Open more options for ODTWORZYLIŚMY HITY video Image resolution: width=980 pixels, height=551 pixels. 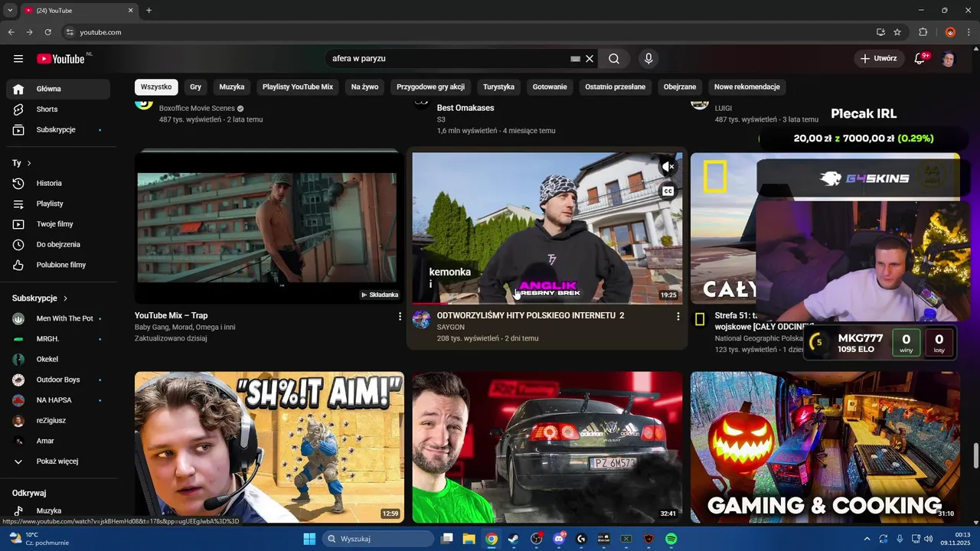coord(678,316)
